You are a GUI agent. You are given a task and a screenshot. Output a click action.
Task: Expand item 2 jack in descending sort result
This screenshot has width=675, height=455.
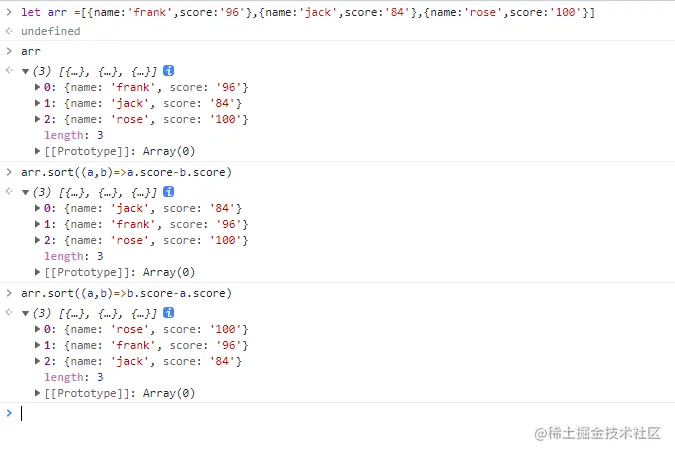click(x=38, y=361)
